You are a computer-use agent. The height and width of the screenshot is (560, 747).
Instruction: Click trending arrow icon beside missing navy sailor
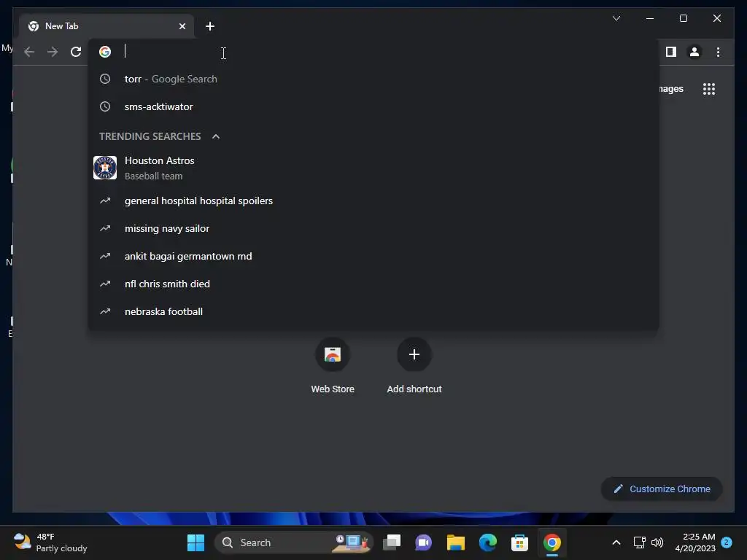pos(105,228)
